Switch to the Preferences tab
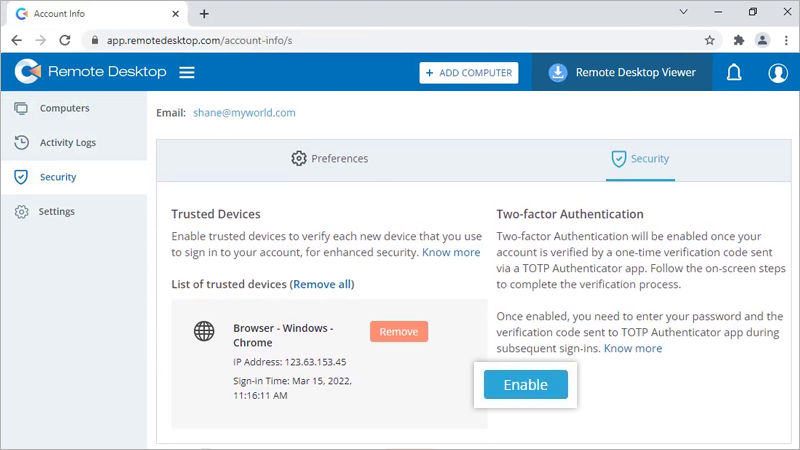Viewport: 800px width, 450px height. pyautogui.click(x=329, y=159)
